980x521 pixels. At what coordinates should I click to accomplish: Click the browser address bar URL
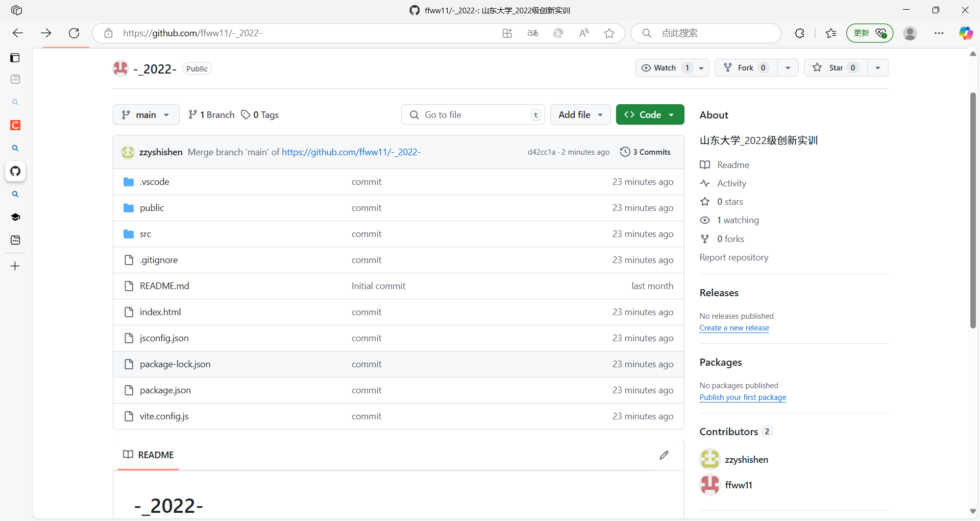click(x=192, y=33)
